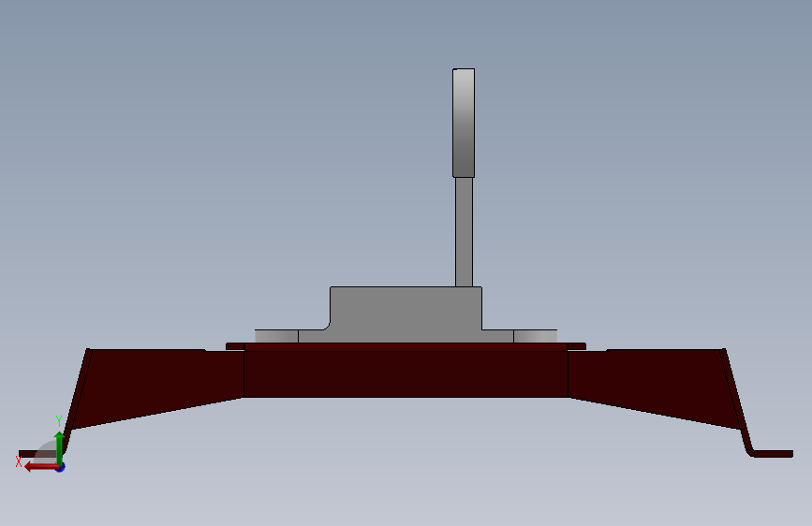
Task: Click the blue Z axis dot of the triad
Action: (61, 468)
